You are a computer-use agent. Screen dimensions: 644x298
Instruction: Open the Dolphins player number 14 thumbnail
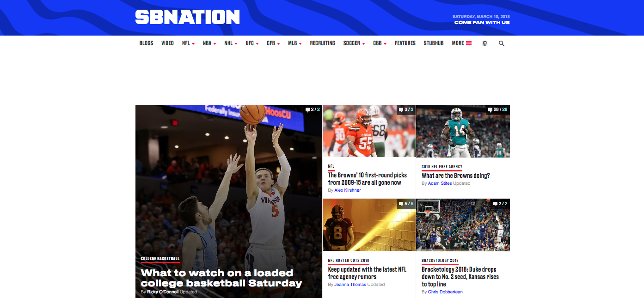(x=463, y=131)
